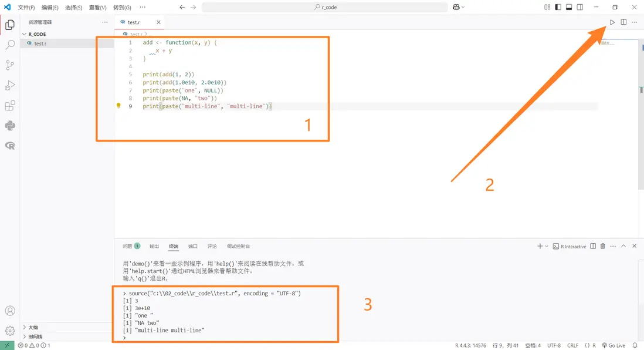Open the Manage gear icon
644x350 pixels.
tap(10, 331)
